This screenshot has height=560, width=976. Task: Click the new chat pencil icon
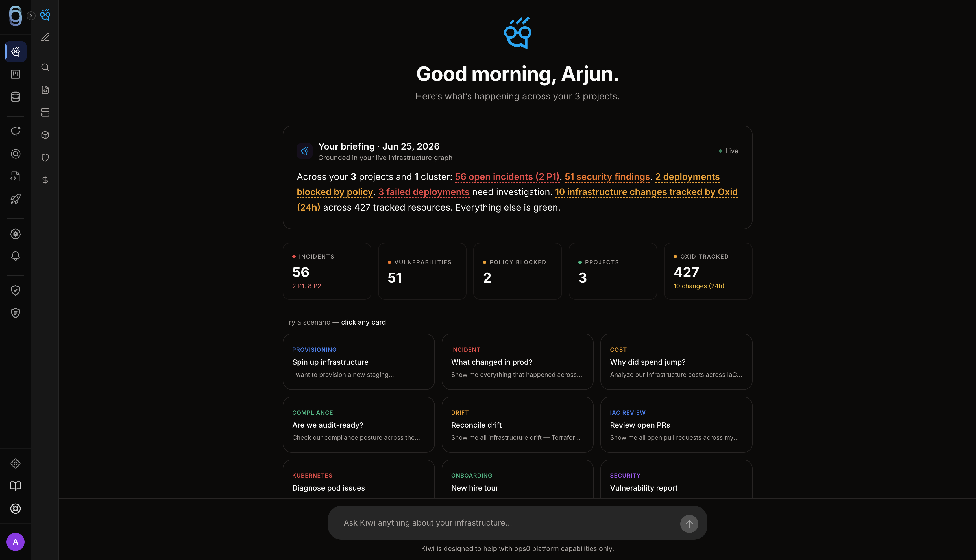click(x=45, y=37)
